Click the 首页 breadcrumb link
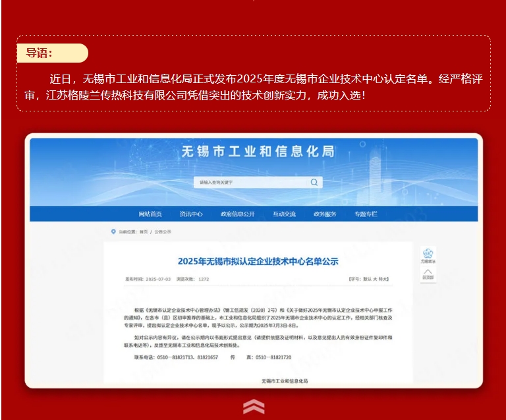Image resolution: width=506 pixels, height=420 pixels. (x=144, y=232)
